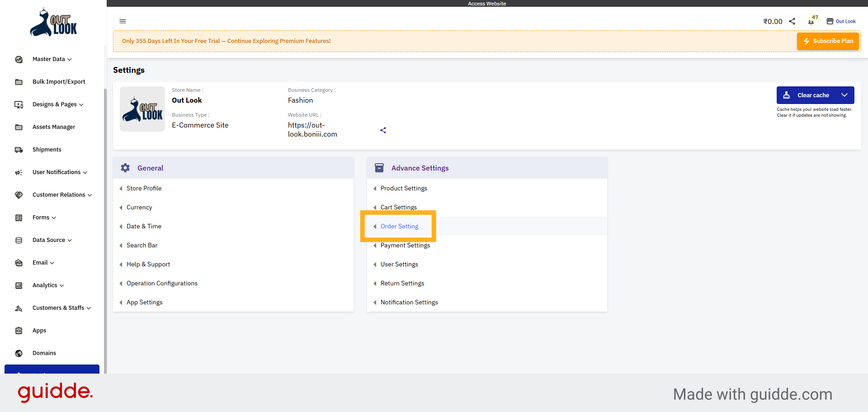Click the Apps sidebar icon
This screenshot has width=868, height=412.
[x=19, y=330]
